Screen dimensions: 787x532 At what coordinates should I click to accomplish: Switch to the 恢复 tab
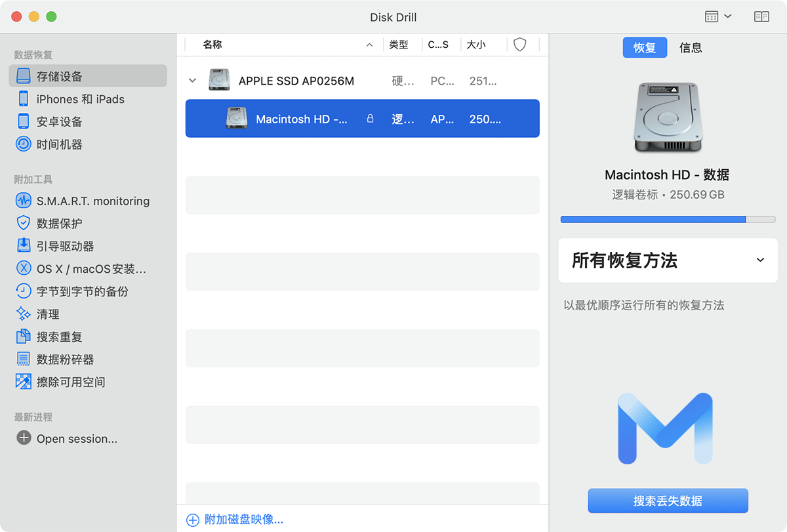(644, 48)
